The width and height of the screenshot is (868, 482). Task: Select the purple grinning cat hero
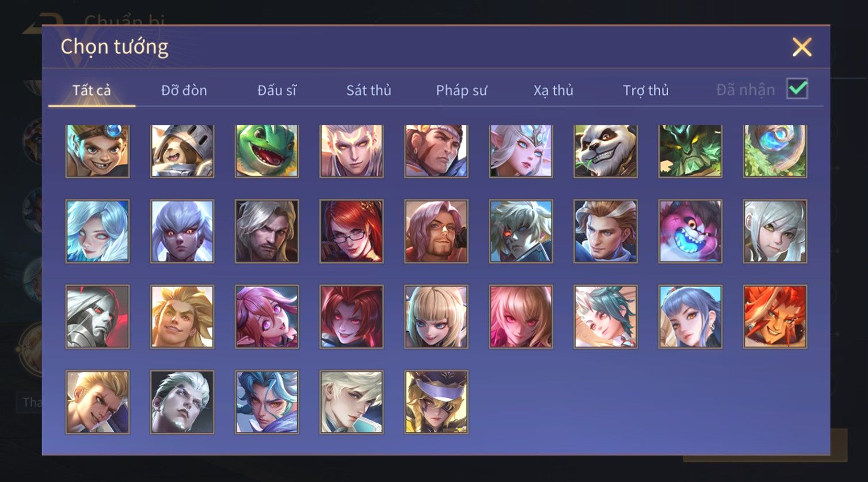pyautogui.click(x=690, y=231)
